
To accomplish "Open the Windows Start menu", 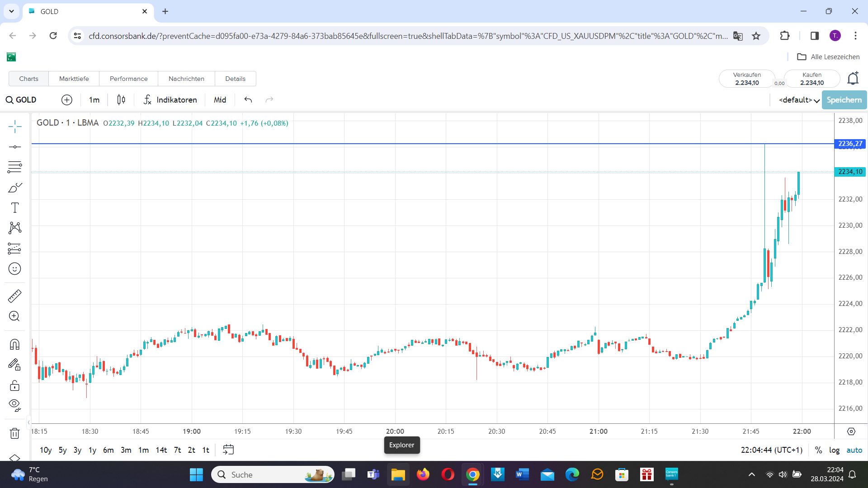I will [x=196, y=475].
